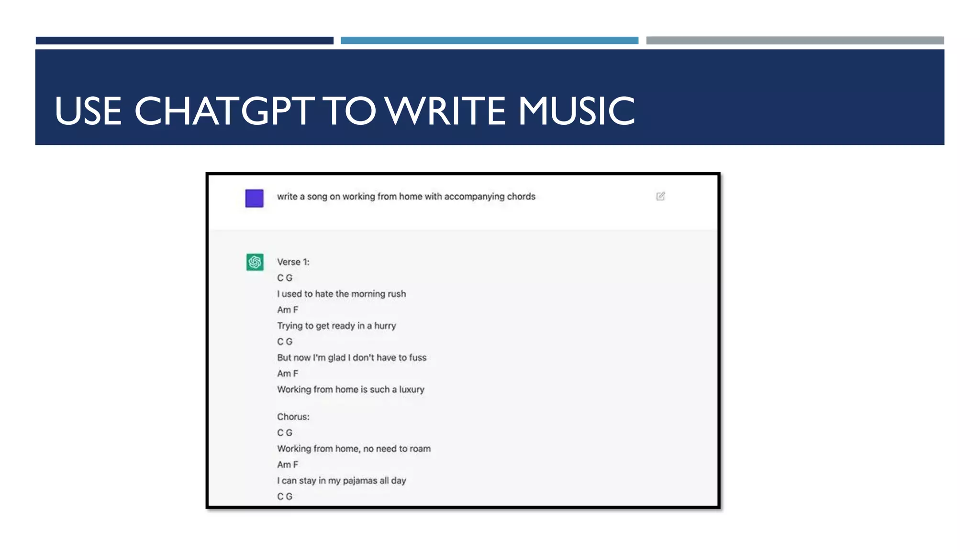This screenshot has height=551, width=980.
Task: Click the 'Am F' chords above pajamas line
Action: 287,465
